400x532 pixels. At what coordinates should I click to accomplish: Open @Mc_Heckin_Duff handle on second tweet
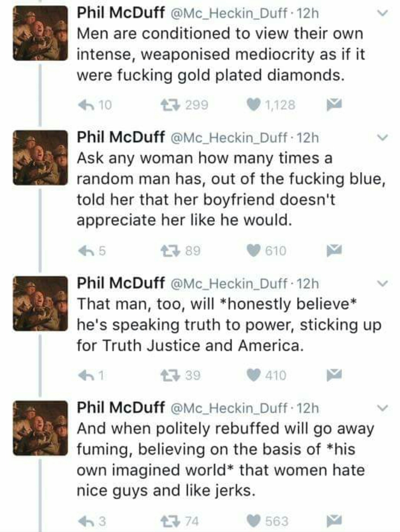click(229, 137)
